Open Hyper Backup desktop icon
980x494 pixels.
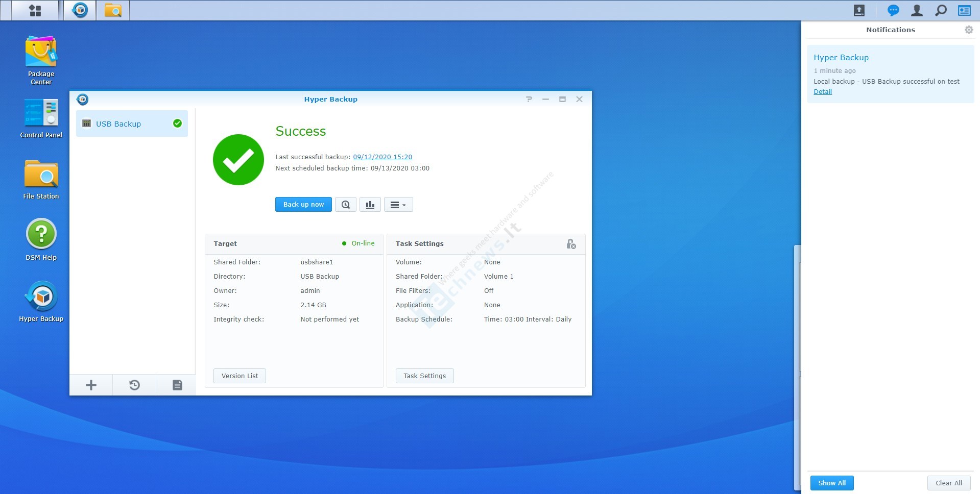(x=41, y=302)
